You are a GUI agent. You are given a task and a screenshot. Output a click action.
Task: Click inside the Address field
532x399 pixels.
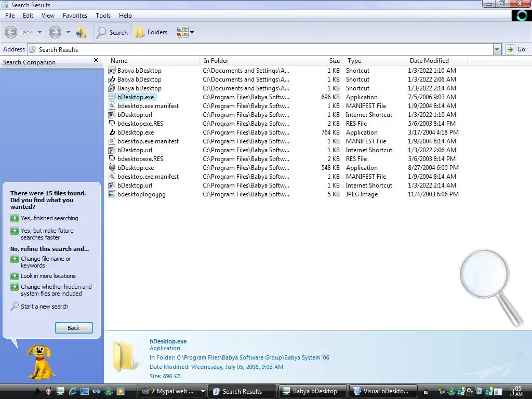[x=260, y=49]
